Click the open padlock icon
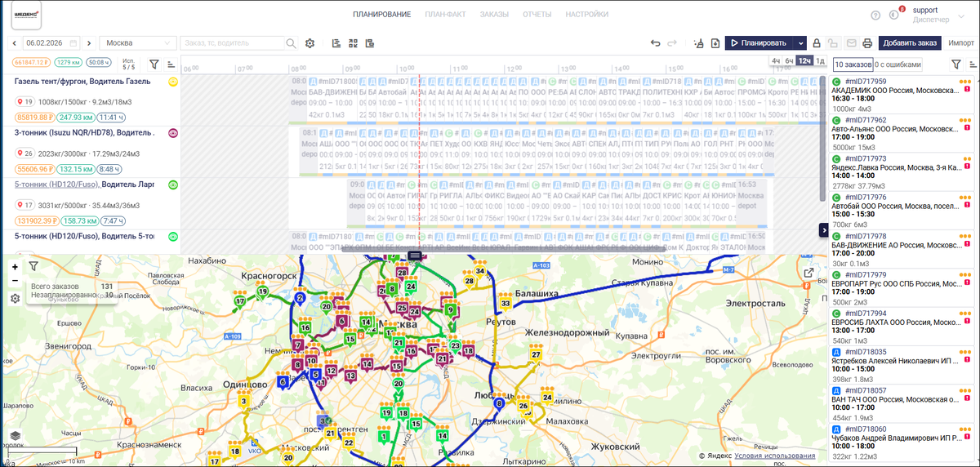This screenshot has width=980, height=467. click(x=833, y=43)
